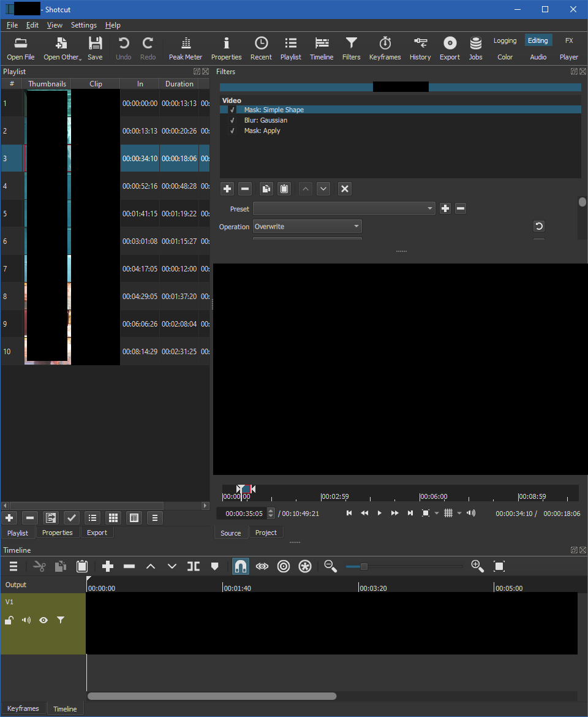The width and height of the screenshot is (588, 717).
Task: Expand player grid dropdown arrow
Action: tap(459, 513)
